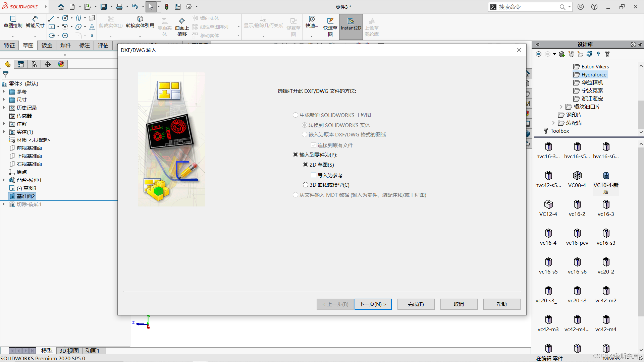
Task: Click the Open file folder icon
Action: pyautogui.click(x=88, y=7)
